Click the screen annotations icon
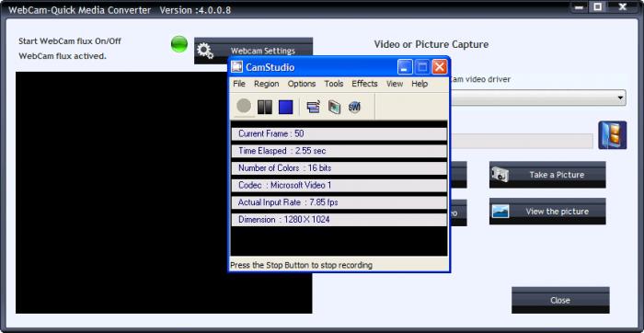 (334, 108)
